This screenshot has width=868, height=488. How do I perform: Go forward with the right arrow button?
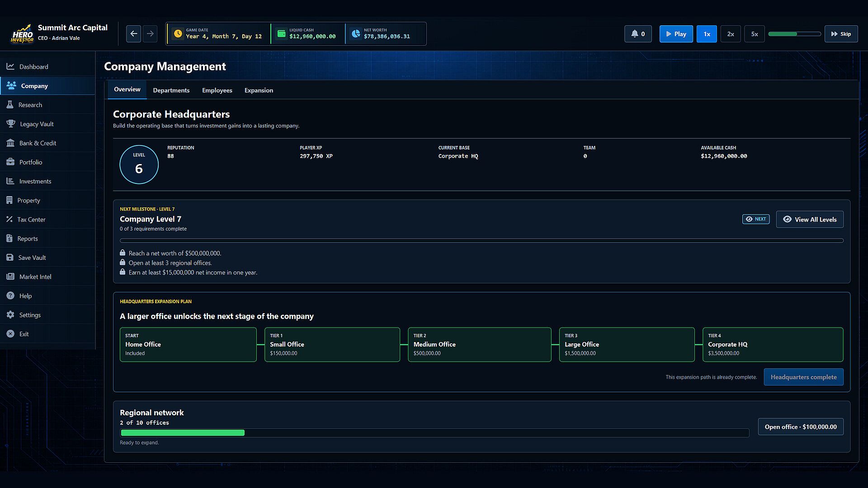pyautogui.click(x=150, y=34)
